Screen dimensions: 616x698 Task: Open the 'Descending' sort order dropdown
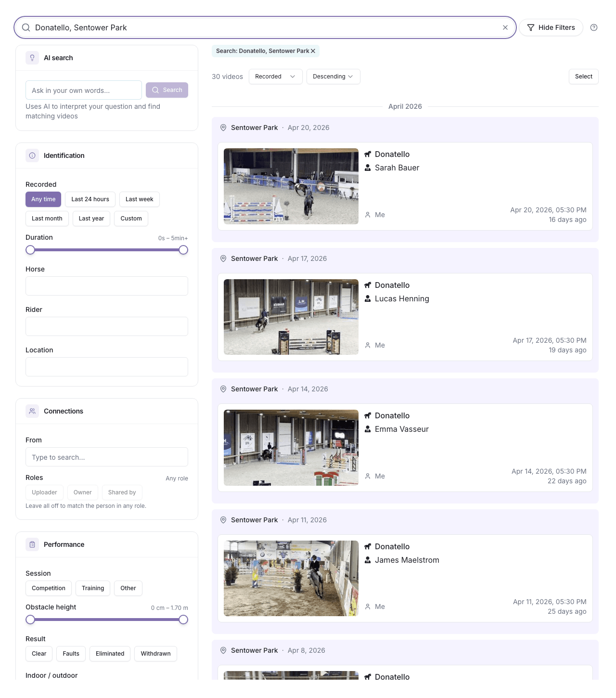tap(334, 77)
